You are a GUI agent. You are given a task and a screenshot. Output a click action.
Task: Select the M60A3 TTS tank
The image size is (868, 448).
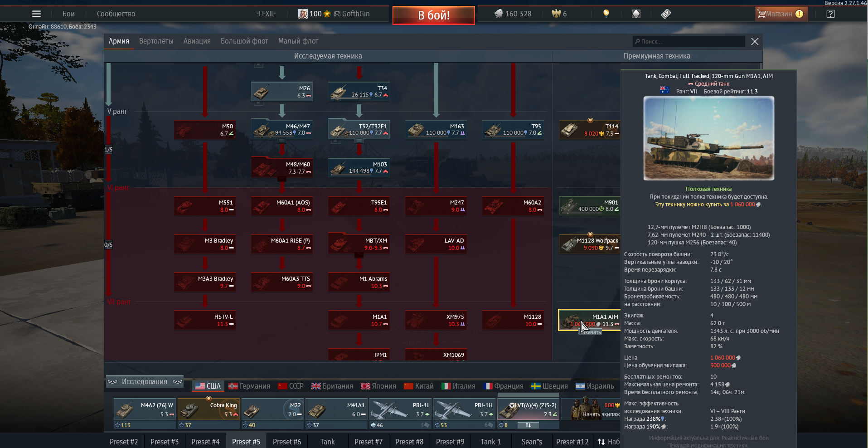coord(282,282)
